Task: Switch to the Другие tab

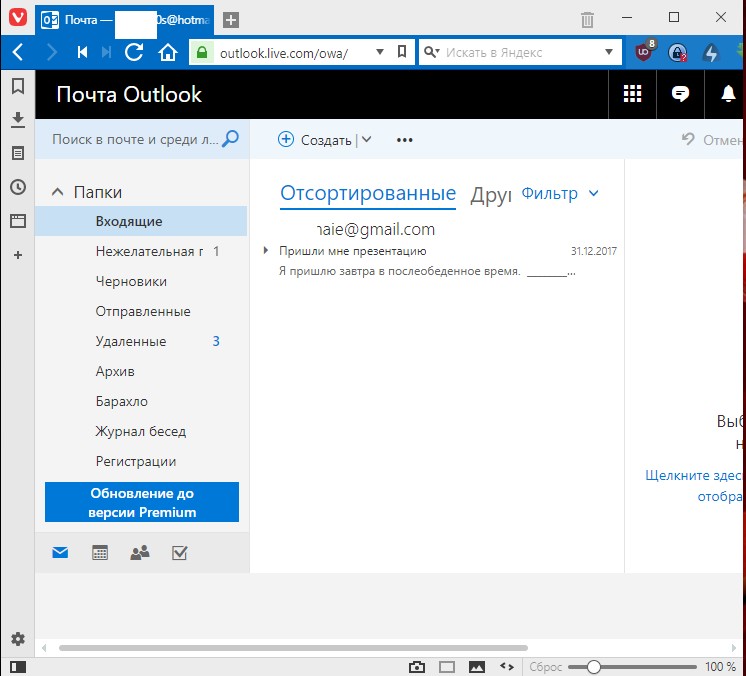Action: click(x=491, y=195)
